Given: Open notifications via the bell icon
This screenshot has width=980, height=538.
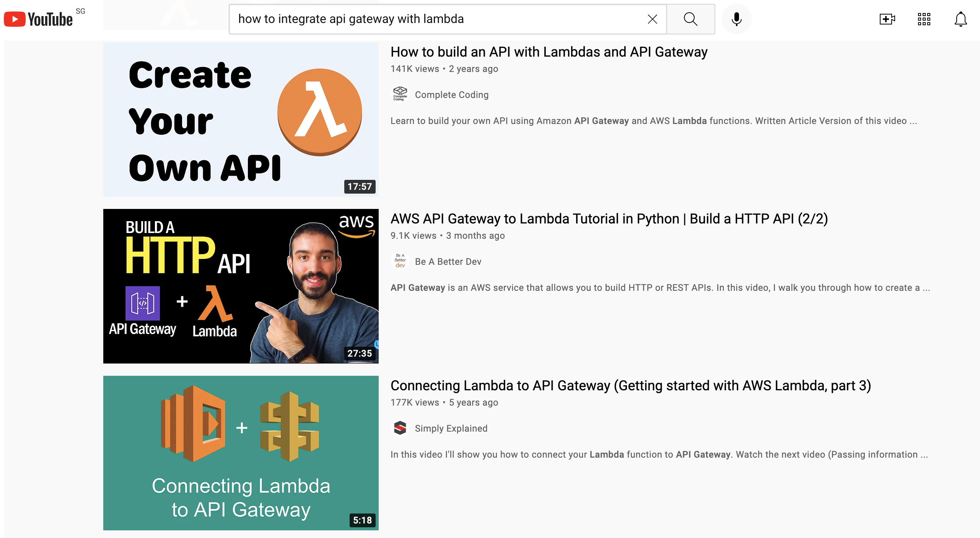Looking at the screenshot, I should point(960,19).
